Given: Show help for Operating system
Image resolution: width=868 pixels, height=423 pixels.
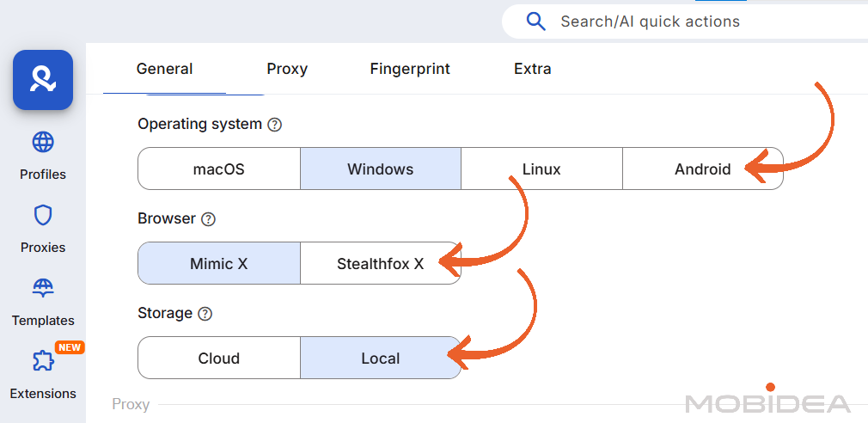Looking at the screenshot, I should tap(274, 125).
